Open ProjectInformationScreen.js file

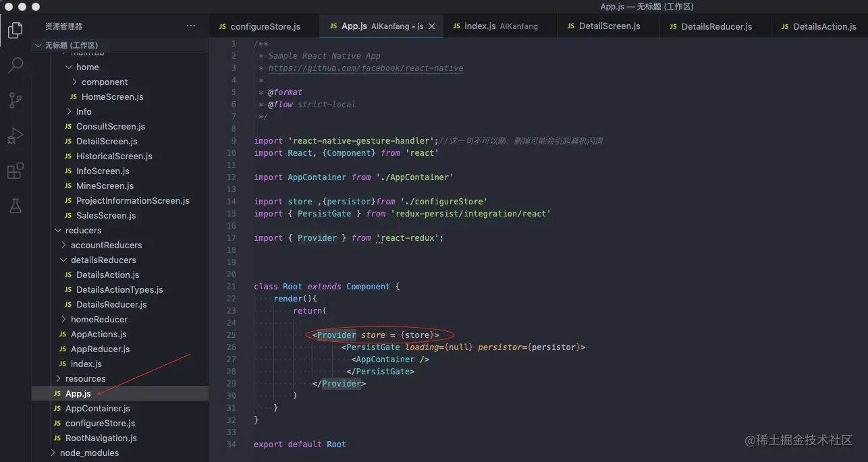pyautogui.click(x=120, y=200)
